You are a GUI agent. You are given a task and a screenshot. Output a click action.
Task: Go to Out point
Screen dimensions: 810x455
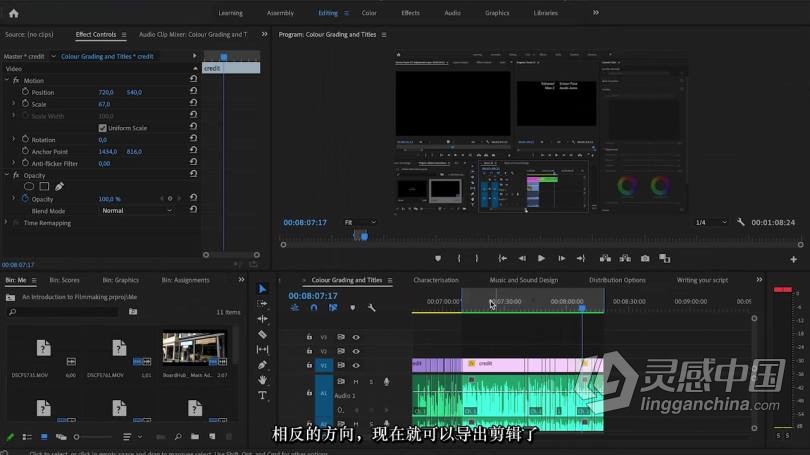[581, 258]
